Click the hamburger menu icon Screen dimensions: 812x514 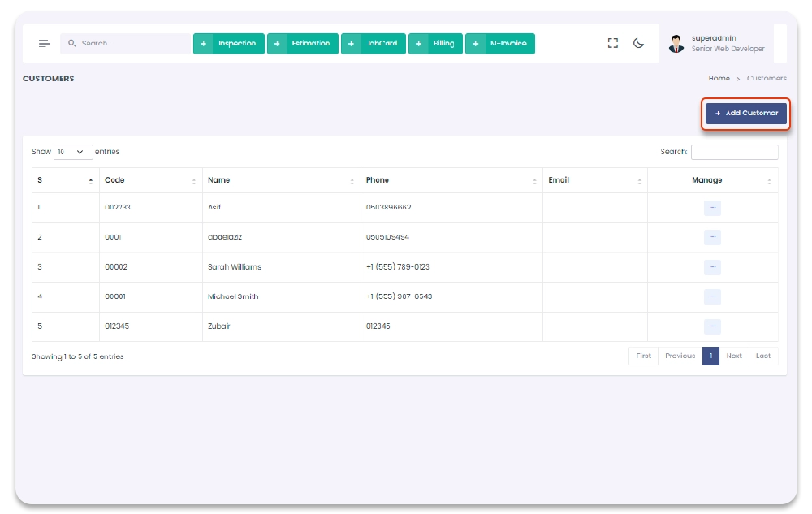click(x=45, y=44)
